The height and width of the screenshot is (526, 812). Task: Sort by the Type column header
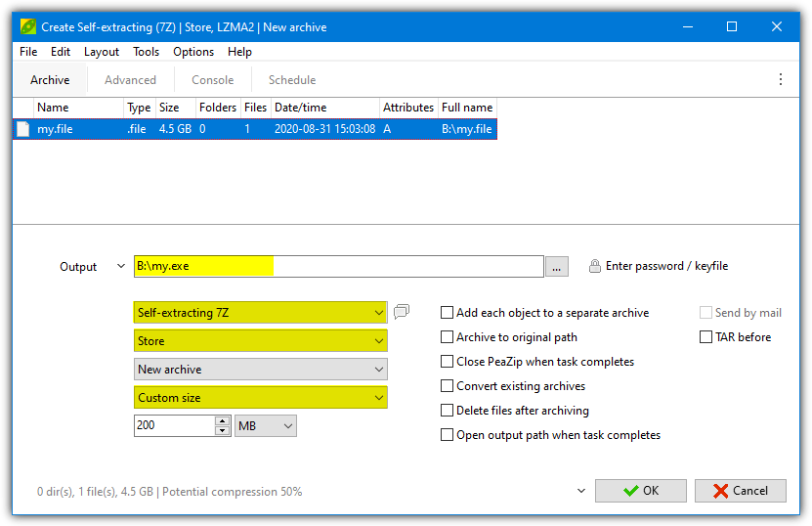point(140,108)
